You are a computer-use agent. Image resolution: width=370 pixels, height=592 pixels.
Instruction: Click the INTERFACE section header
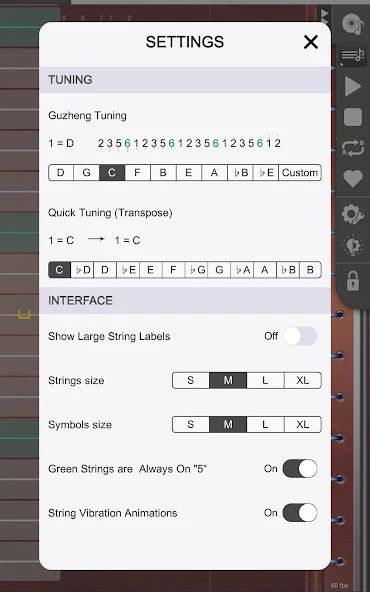pos(185,301)
